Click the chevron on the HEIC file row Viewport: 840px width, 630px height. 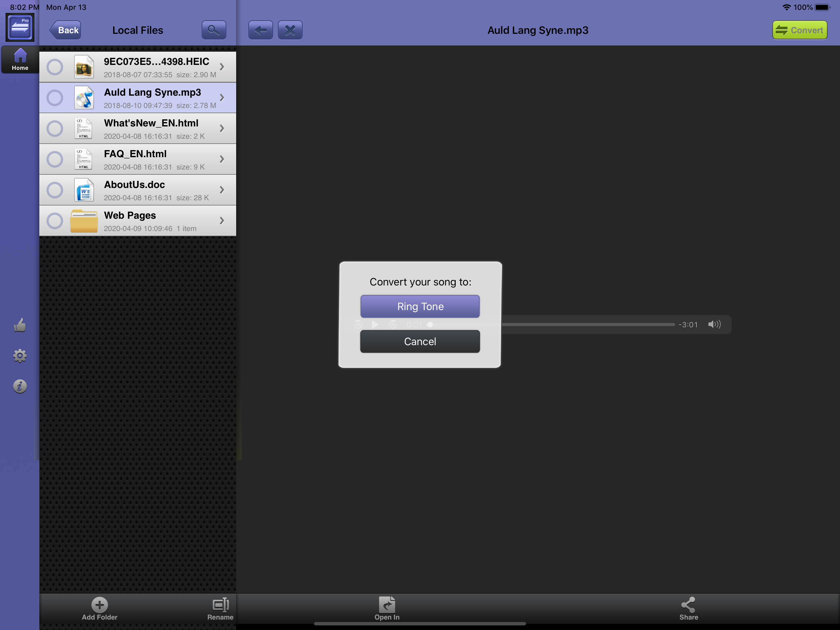[222, 67]
